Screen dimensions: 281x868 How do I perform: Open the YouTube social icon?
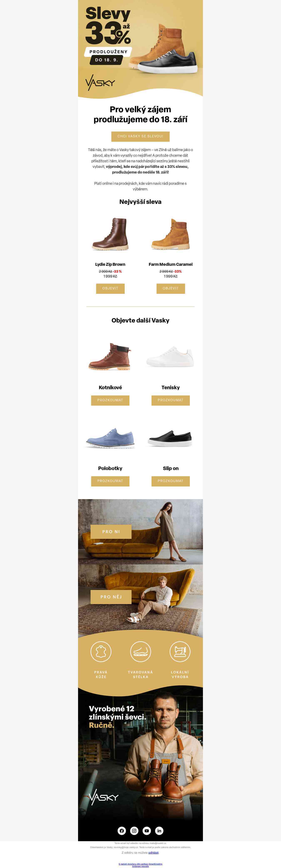[147, 831]
